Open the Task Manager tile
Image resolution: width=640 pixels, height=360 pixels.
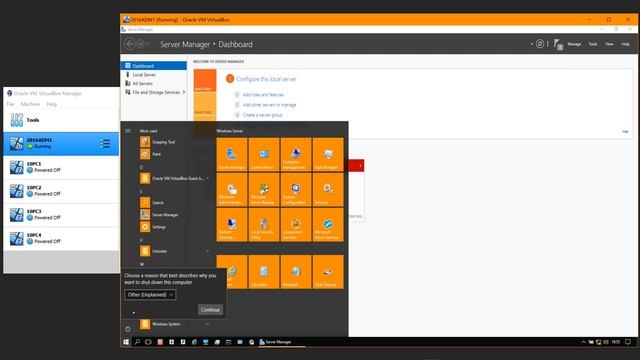tap(328, 154)
